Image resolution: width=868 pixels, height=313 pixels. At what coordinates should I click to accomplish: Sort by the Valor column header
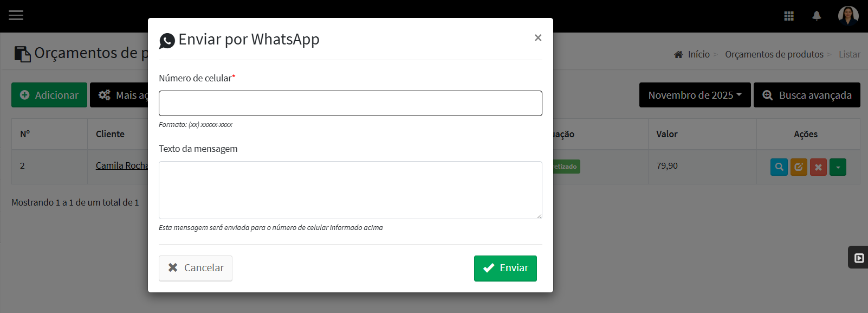coord(667,134)
